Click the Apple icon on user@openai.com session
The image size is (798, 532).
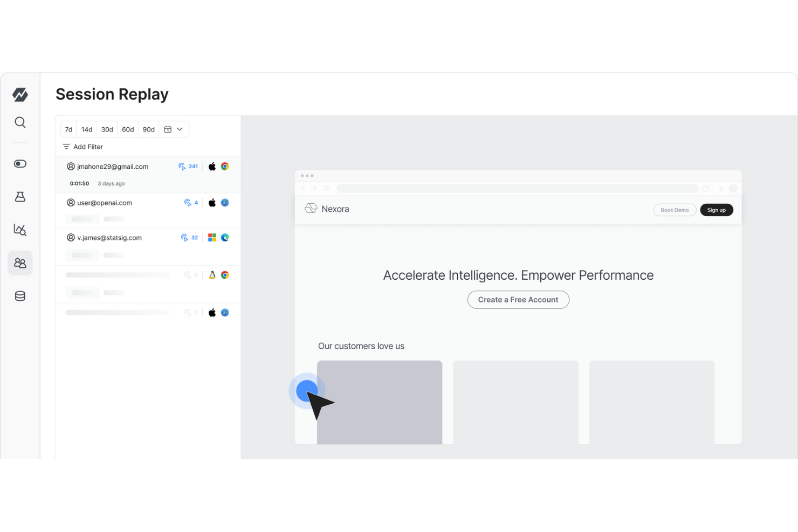[212, 203]
